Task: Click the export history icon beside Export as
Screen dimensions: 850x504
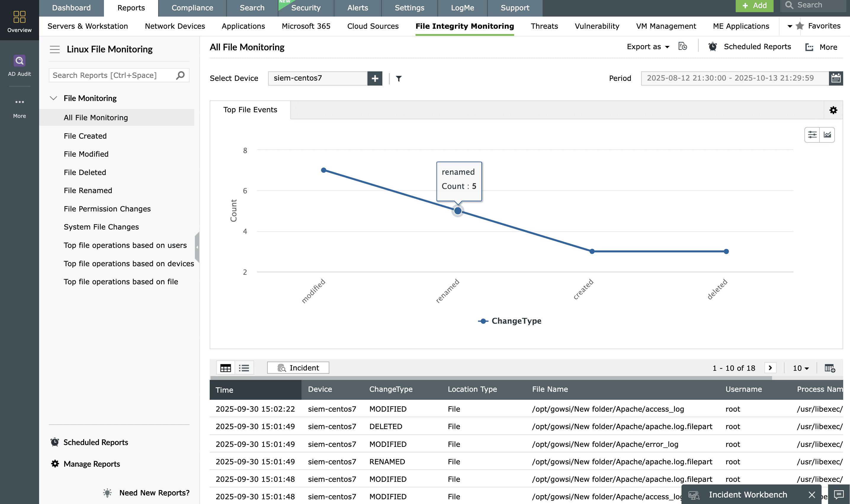Action: click(x=683, y=46)
